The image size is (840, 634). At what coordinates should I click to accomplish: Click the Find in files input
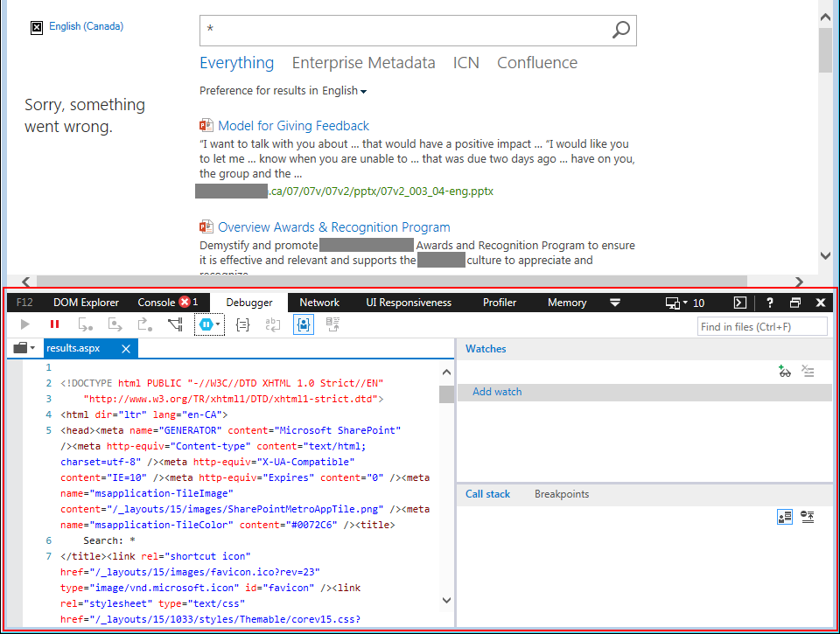pos(762,326)
